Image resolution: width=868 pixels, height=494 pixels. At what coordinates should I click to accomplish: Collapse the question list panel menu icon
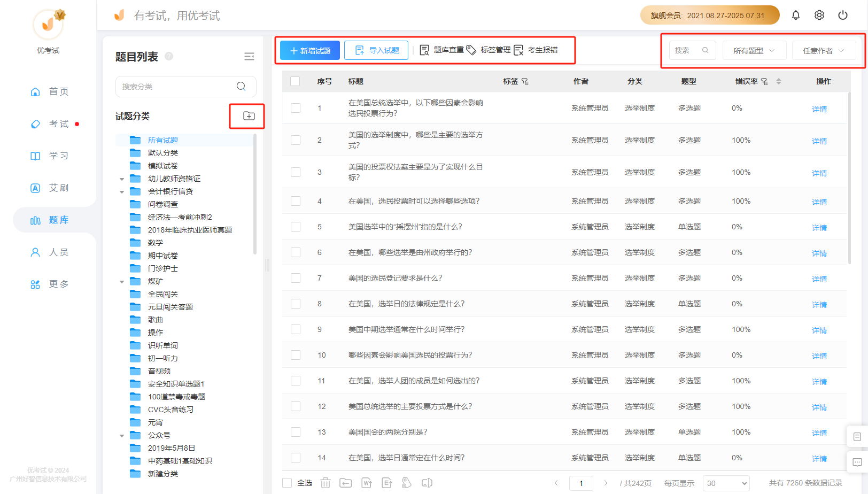249,57
